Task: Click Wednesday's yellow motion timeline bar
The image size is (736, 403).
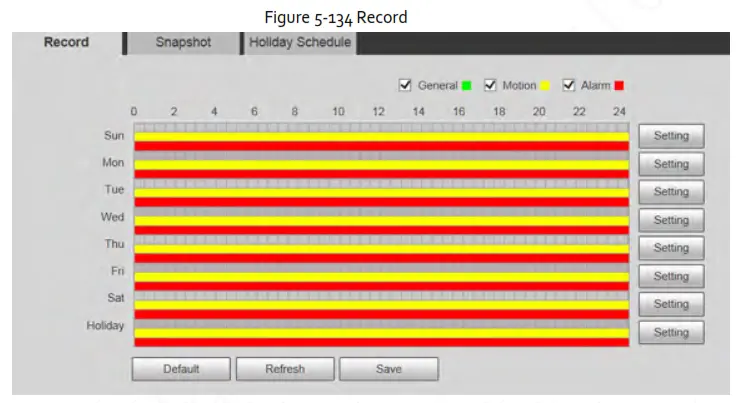Action: coord(382,221)
